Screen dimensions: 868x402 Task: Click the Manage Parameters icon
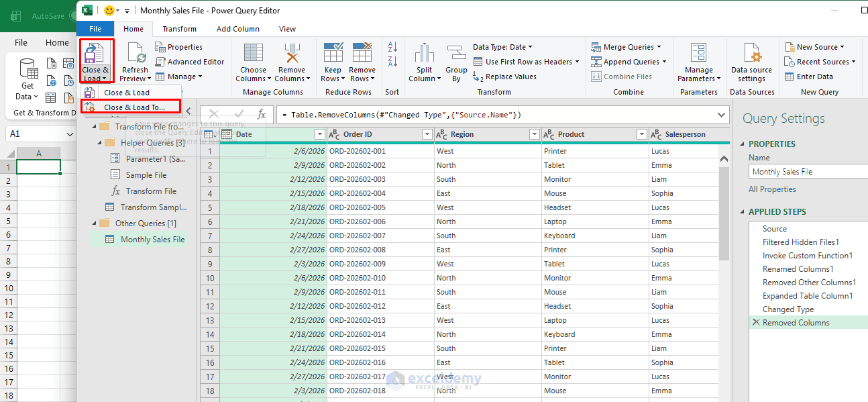point(698,53)
